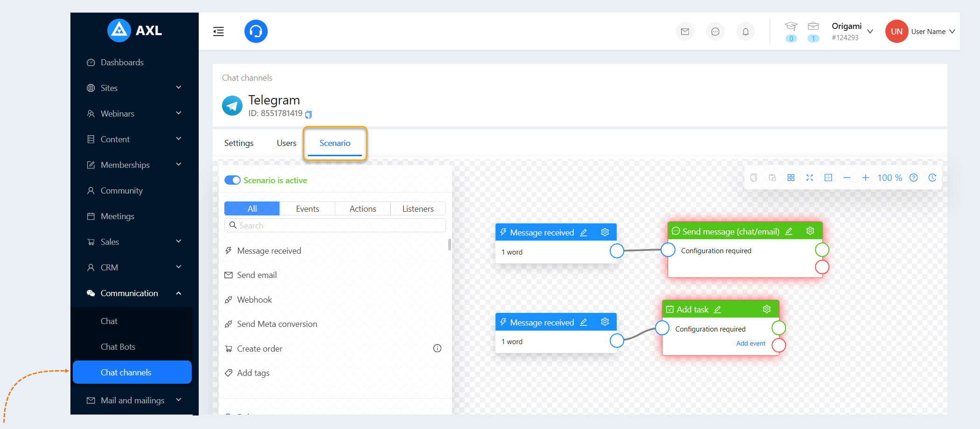Open gear on Message received node linked to Add task
The width and height of the screenshot is (980, 429).
[x=605, y=322]
